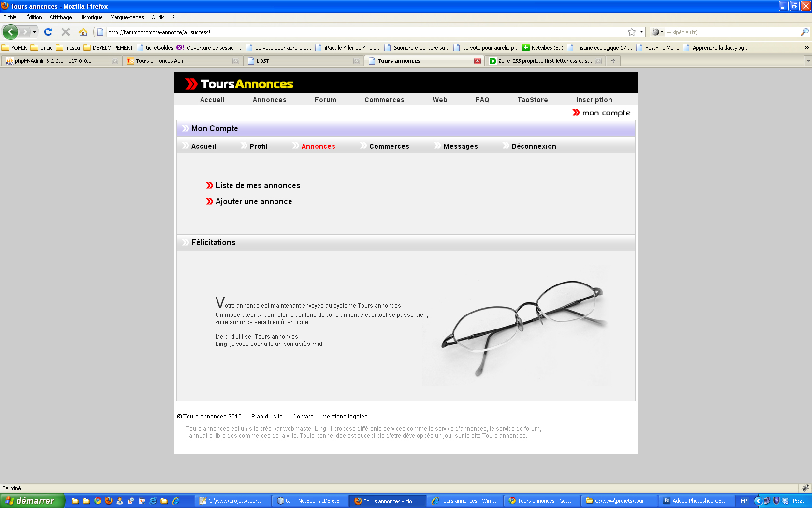Viewport: 812px width, 508px height.
Task: Click in the Wikipédia (fr) search field
Action: pos(732,32)
